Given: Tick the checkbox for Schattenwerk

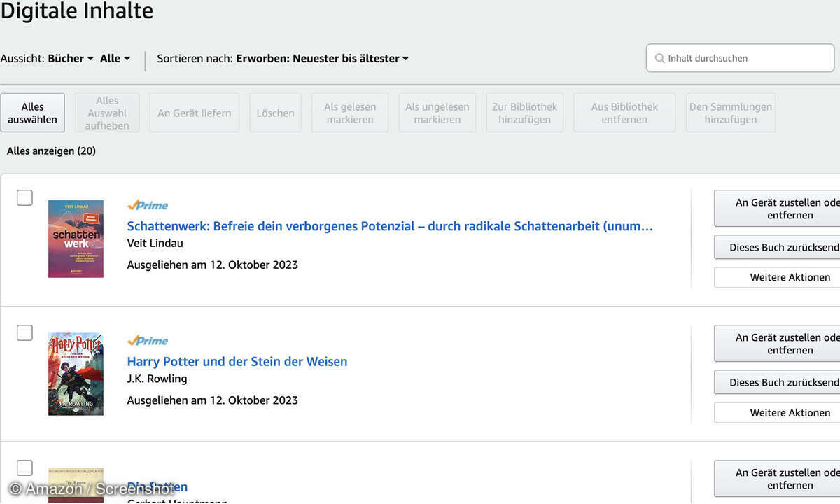Looking at the screenshot, I should pyautogui.click(x=24, y=197).
